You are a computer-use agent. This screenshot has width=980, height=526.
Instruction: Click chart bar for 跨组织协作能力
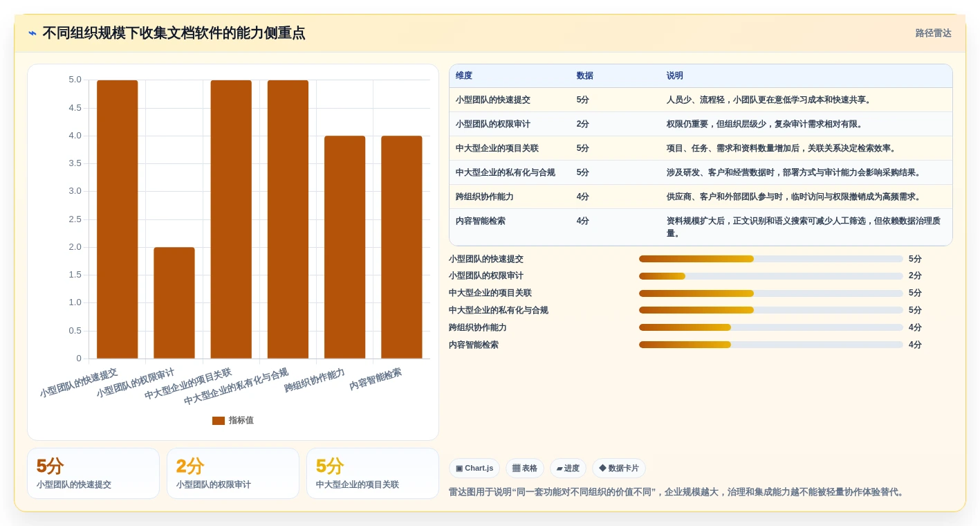coord(345,247)
